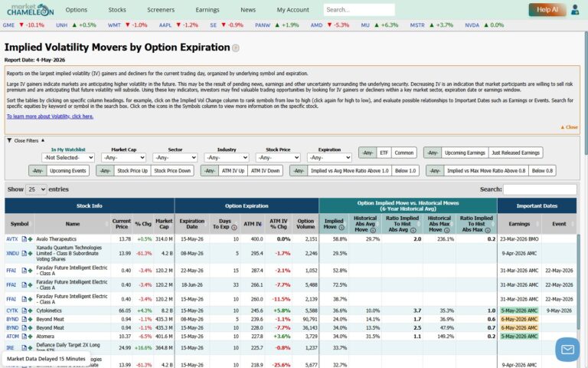This screenshot has width=588, height=368.
Task: Open the Screeners menu
Action: (161, 10)
